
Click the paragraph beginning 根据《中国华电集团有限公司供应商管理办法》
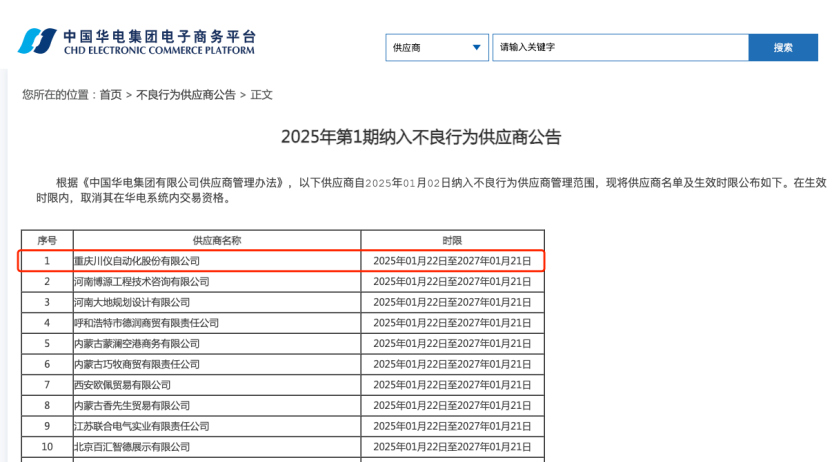(431, 190)
